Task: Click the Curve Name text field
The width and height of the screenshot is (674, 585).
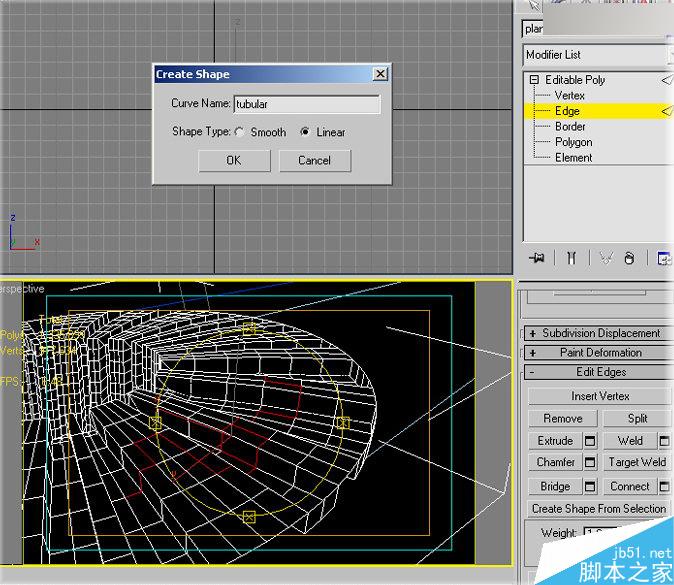Action: click(306, 104)
